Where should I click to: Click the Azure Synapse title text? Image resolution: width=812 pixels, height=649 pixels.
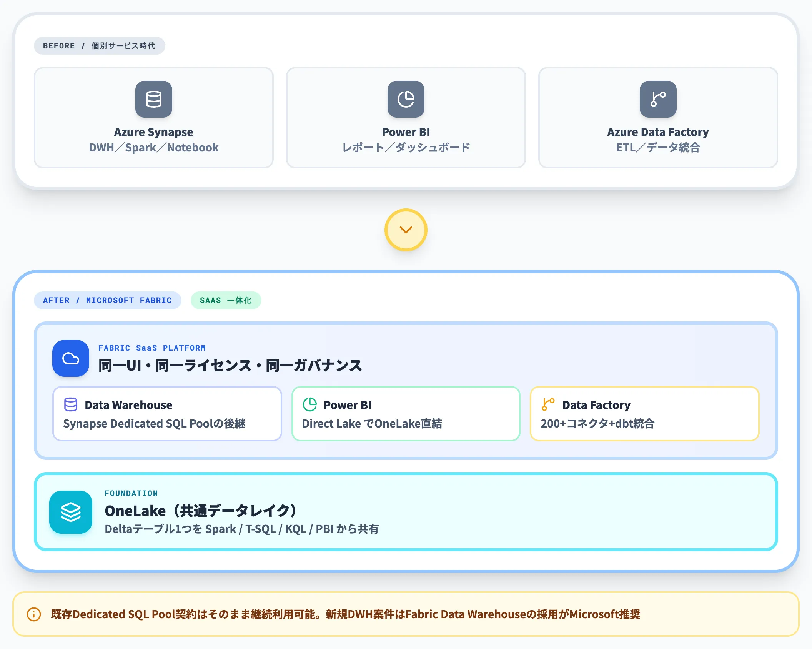(154, 132)
